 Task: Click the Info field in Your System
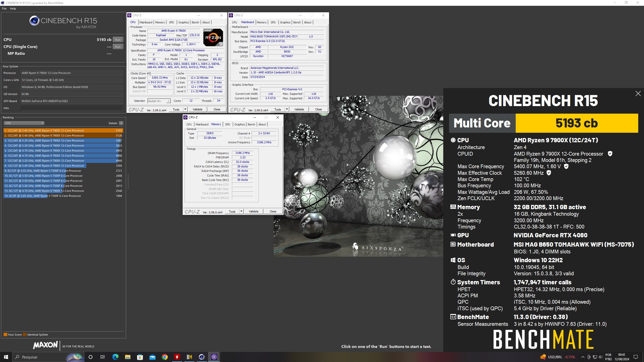point(72,108)
